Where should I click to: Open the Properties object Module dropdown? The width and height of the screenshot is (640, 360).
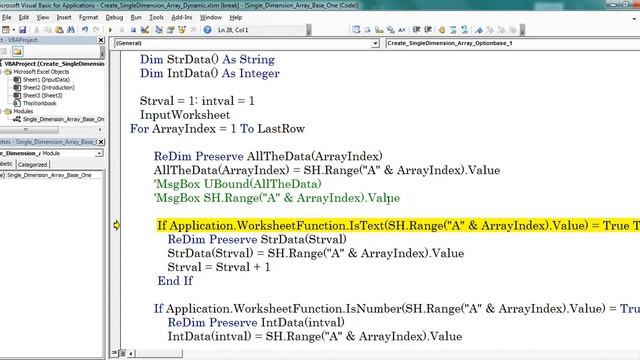99,153
